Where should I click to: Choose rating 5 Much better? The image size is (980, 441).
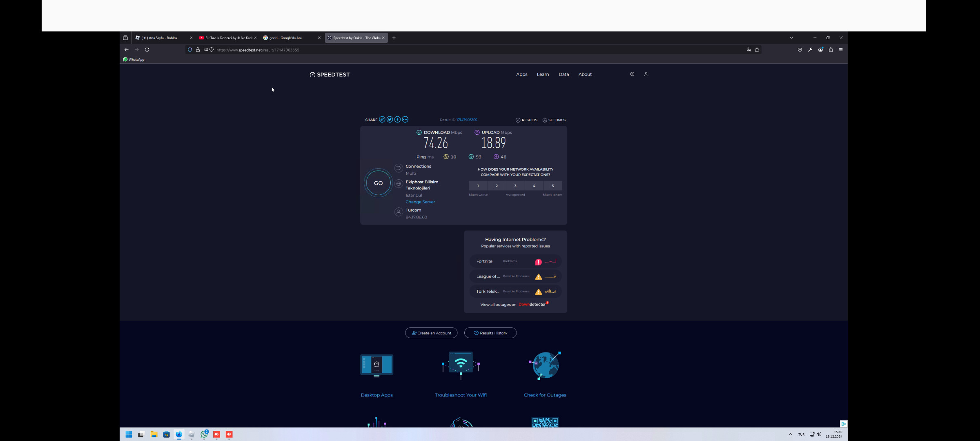click(x=553, y=186)
